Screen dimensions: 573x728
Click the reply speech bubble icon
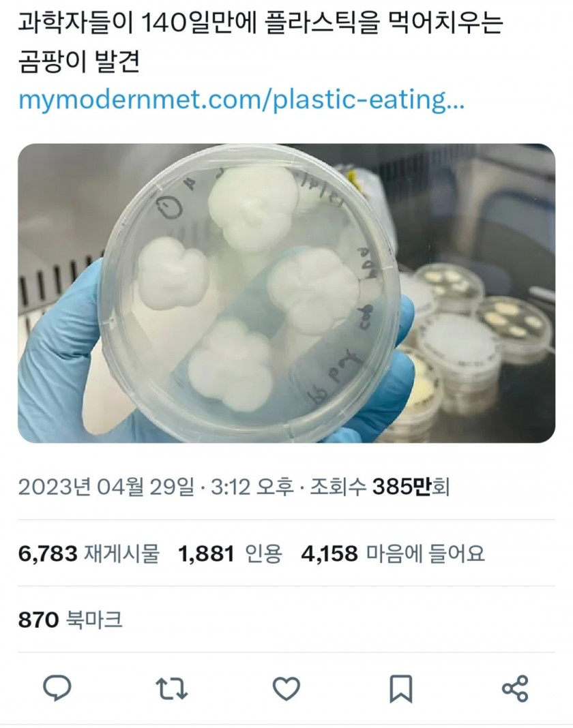tap(57, 688)
